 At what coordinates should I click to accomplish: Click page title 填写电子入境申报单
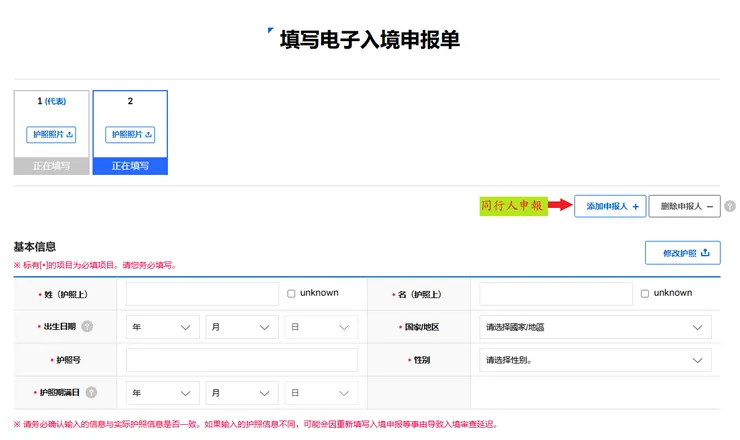370,40
